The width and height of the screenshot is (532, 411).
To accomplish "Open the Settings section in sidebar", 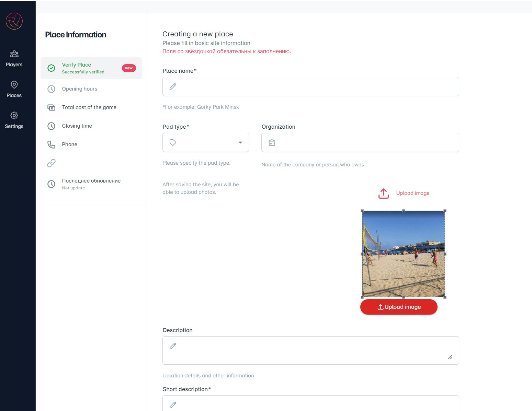I will pos(14,120).
